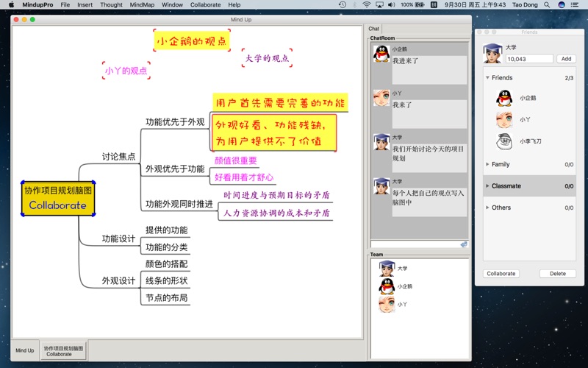This screenshot has height=368, width=588.
Task: Select the Chat tab
Action: tap(373, 29)
